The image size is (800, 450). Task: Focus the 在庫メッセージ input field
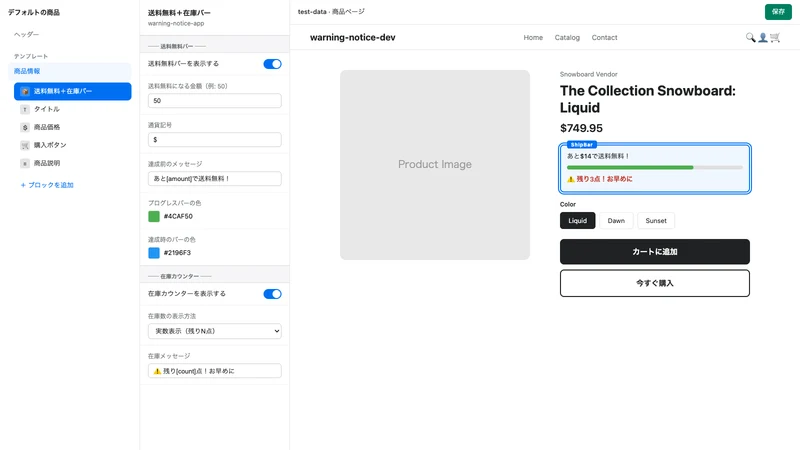click(215, 371)
